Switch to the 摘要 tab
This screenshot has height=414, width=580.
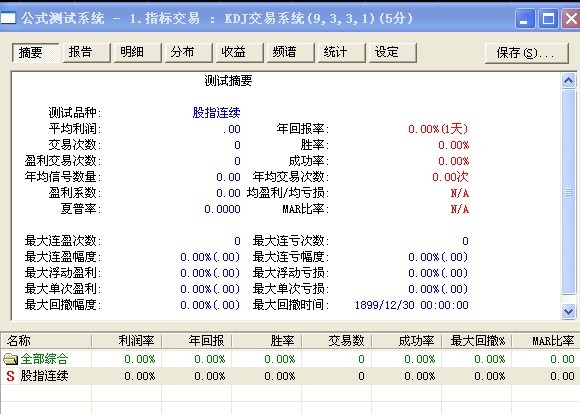pyautogui.click(x=35, y=53)
